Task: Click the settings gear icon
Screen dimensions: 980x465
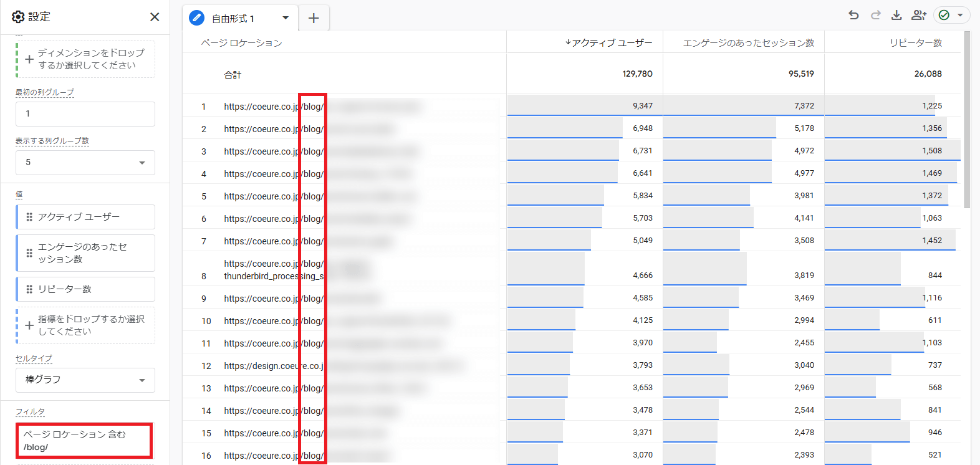Action: (x=18, y=17)
